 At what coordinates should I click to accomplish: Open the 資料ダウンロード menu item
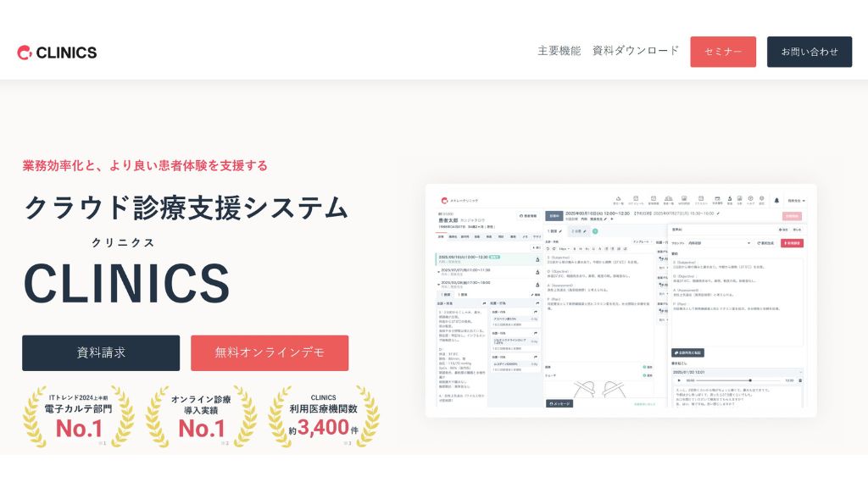tap(636, 51)
